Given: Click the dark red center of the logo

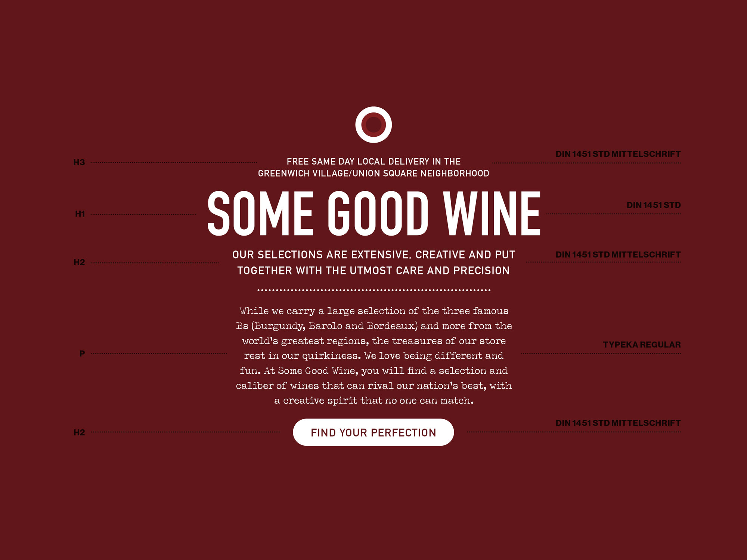Looking at the screenshot, I should pyautogui.click(x=373, y=125).
